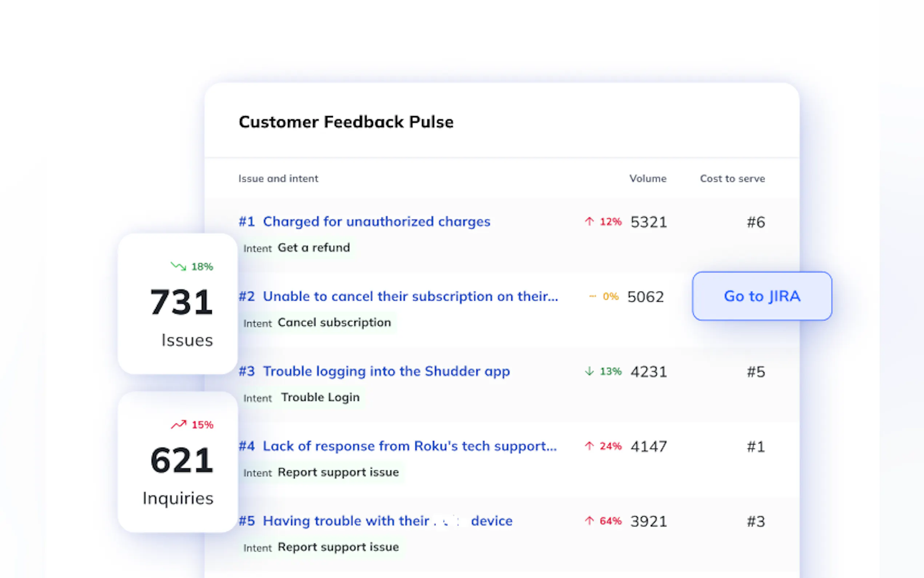Sort by the Volume column header
The height and width of the screenshot is (578, 924).
(x=648, y=178)
